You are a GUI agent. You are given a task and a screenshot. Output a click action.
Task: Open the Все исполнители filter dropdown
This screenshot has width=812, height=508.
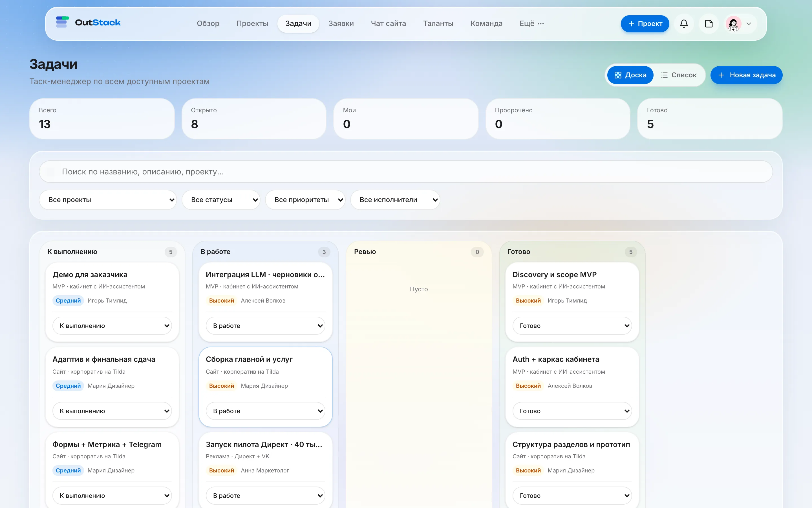pyautogui.click(x=395, y=200)
